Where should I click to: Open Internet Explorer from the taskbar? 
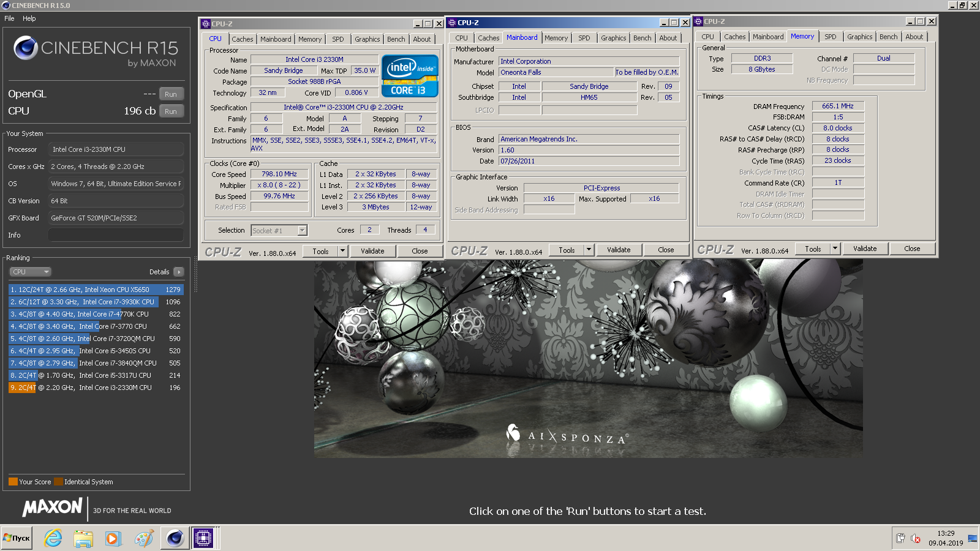click(53, 538)
